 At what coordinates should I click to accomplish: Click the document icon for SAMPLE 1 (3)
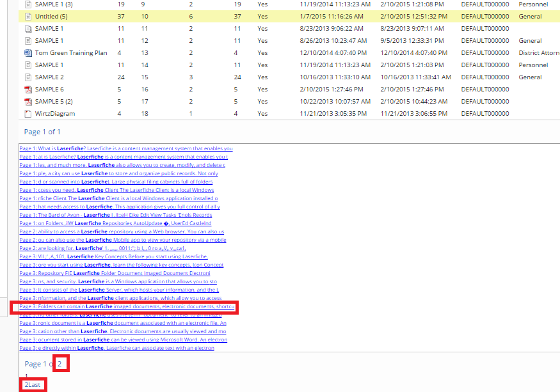pos(28,4)
